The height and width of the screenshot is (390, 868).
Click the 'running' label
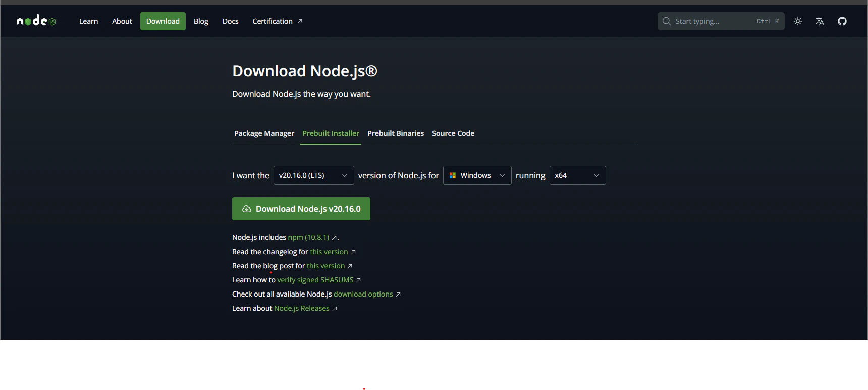(x=530, y=175)
